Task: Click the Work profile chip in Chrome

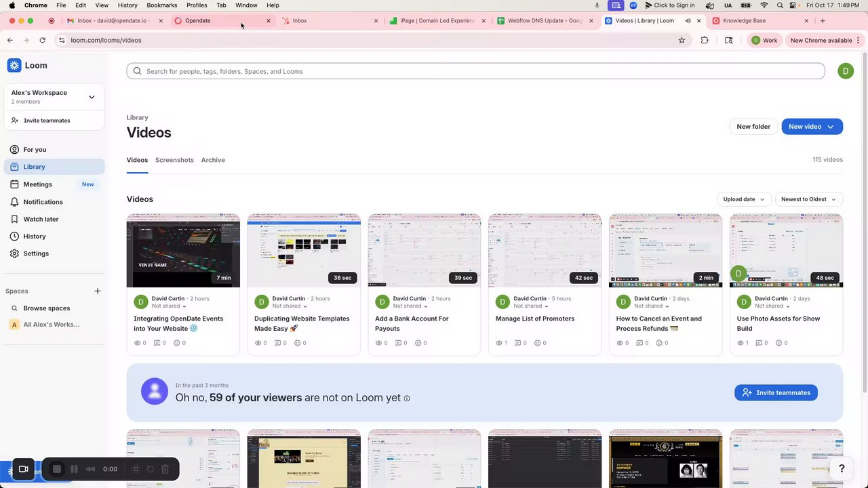Action: [764, 40]
